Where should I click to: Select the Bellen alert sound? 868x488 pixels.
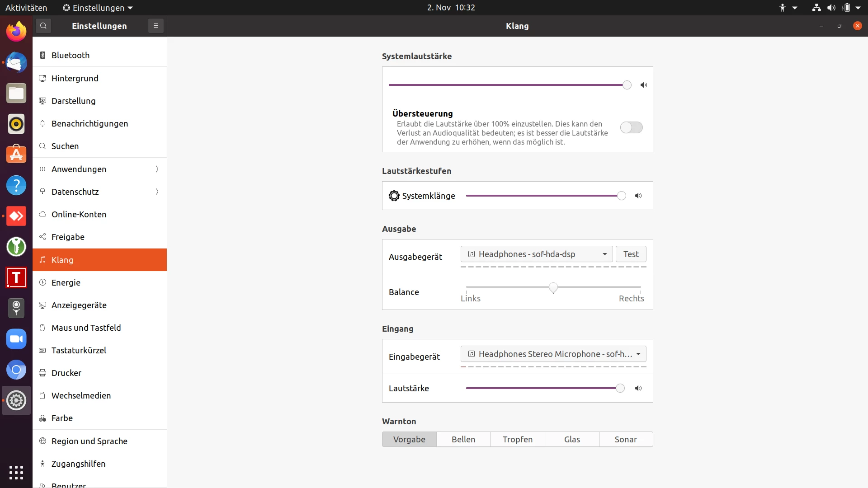[x=463, y=439]
